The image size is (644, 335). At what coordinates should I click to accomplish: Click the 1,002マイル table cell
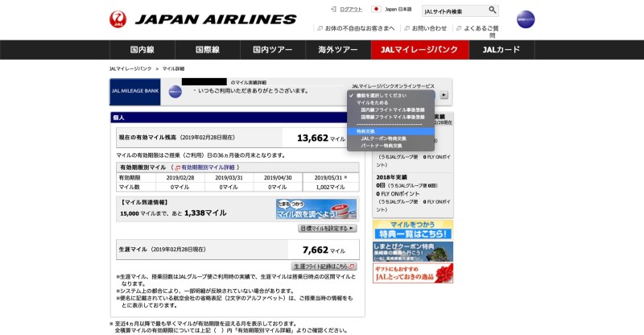[331, 187]
